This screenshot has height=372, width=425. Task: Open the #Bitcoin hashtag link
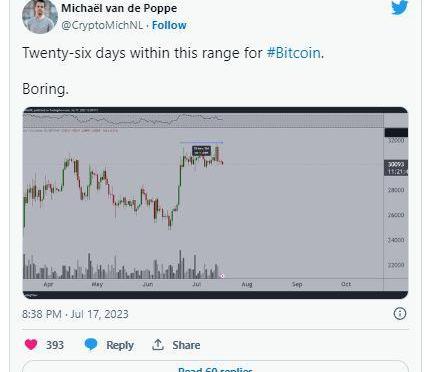pos(293,53)
